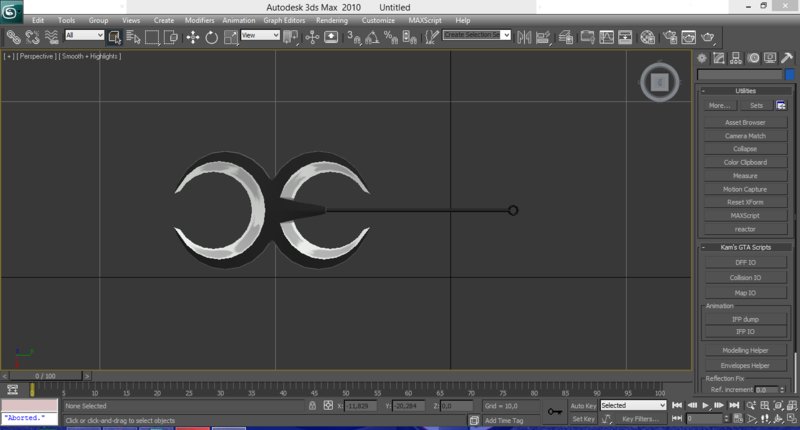Click the Perspective viewport label
The width and height of the screenshot is (800, 430).
(x=36, y=57)
